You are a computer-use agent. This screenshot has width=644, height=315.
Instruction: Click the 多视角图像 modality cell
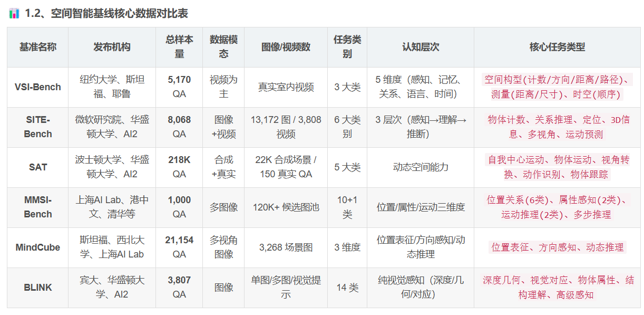223,247
